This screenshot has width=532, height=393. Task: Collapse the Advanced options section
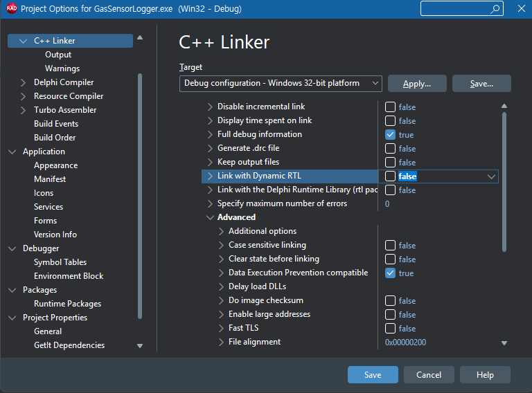(x=211, y=217)
